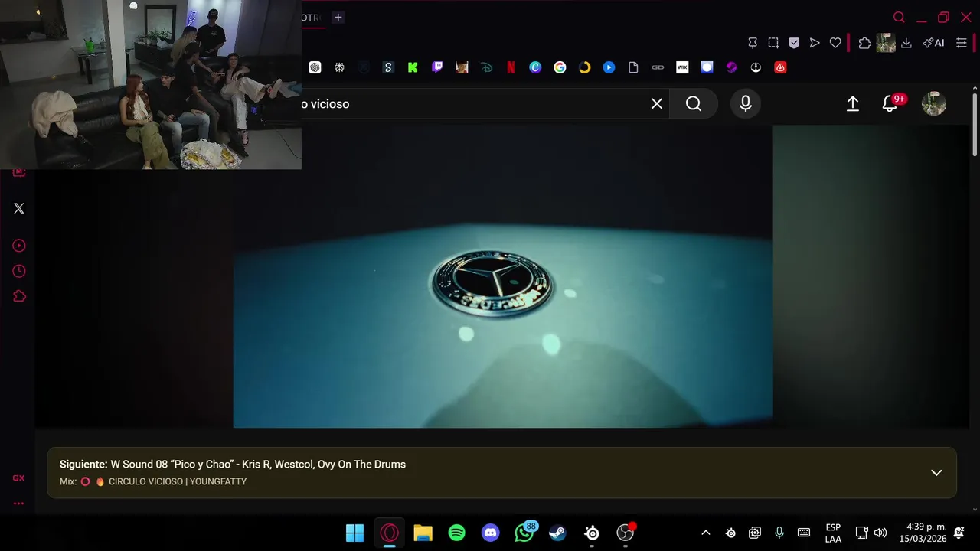Click the webcam overlay thumbnail
The width and height of the screenshot is (980, 551).
151,84
